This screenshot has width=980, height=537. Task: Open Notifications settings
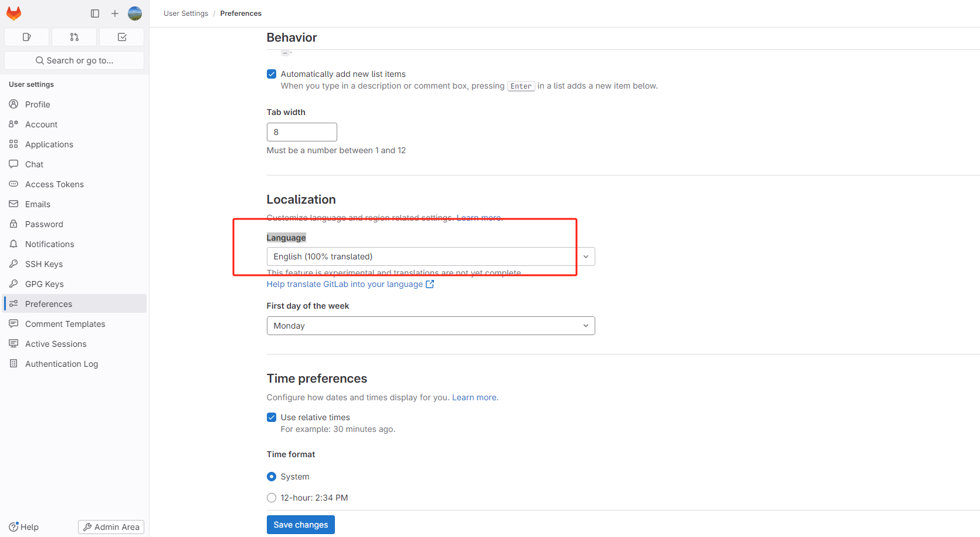pyautogui.click(x=50, y=244)
